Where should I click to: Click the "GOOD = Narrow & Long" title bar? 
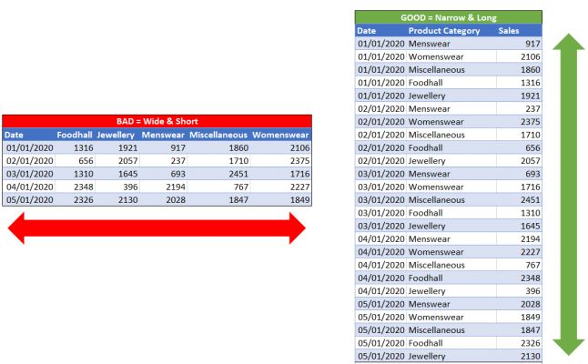448,17
